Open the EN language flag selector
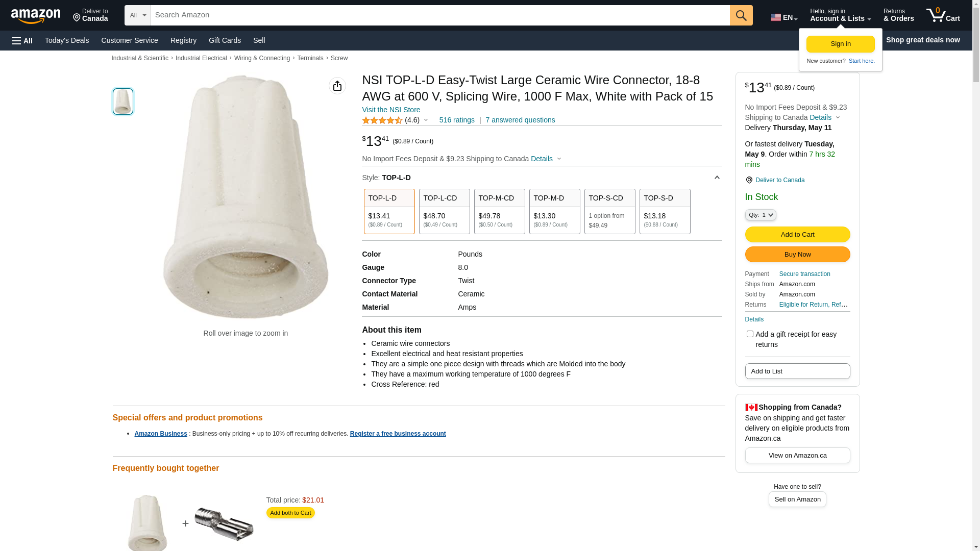Viewport: 980px width, 551px height. pos(783,17)
